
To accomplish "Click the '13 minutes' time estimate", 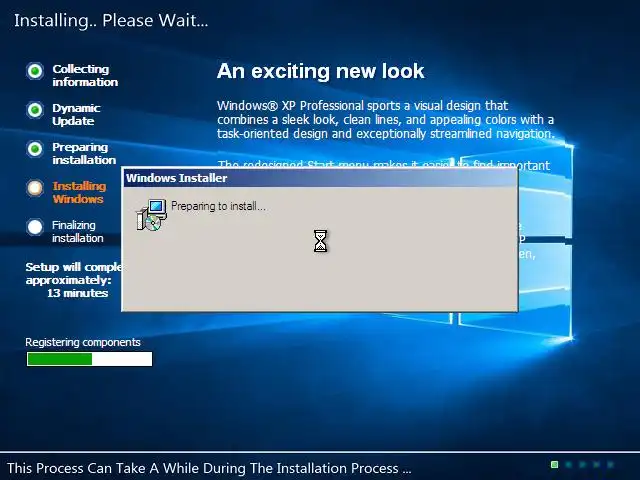I will pyautogui.click(x=78, y=293).
